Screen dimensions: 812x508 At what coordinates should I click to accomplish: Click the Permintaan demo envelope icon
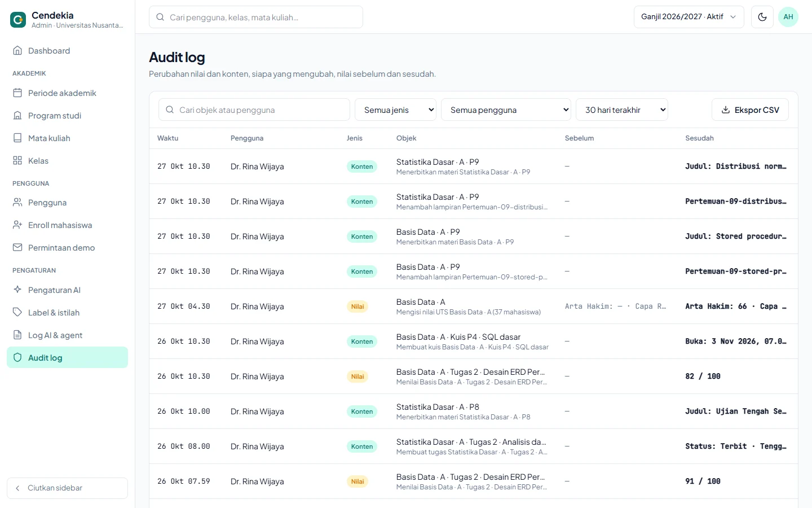tap(17, 247)
